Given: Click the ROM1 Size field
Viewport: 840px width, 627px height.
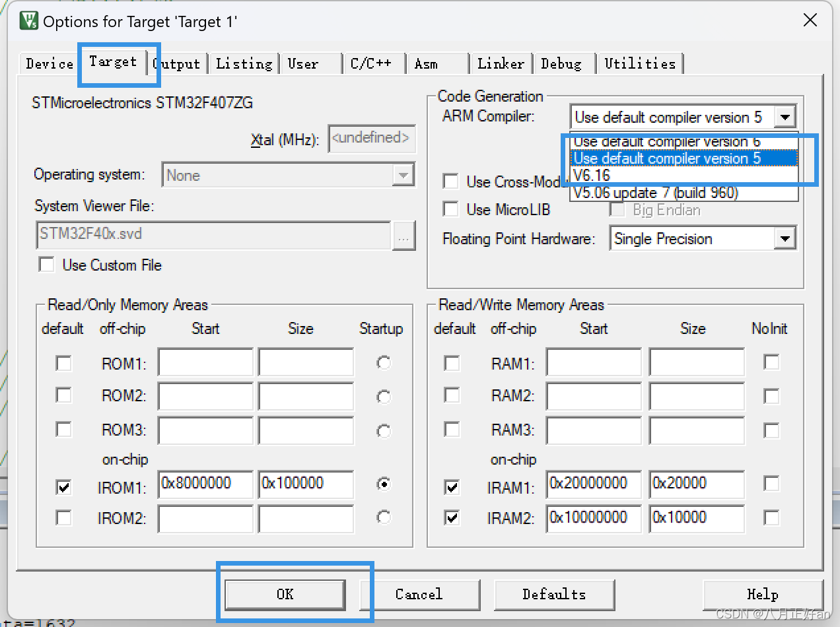Looking at the screenshot, I should tap(306, 362).
